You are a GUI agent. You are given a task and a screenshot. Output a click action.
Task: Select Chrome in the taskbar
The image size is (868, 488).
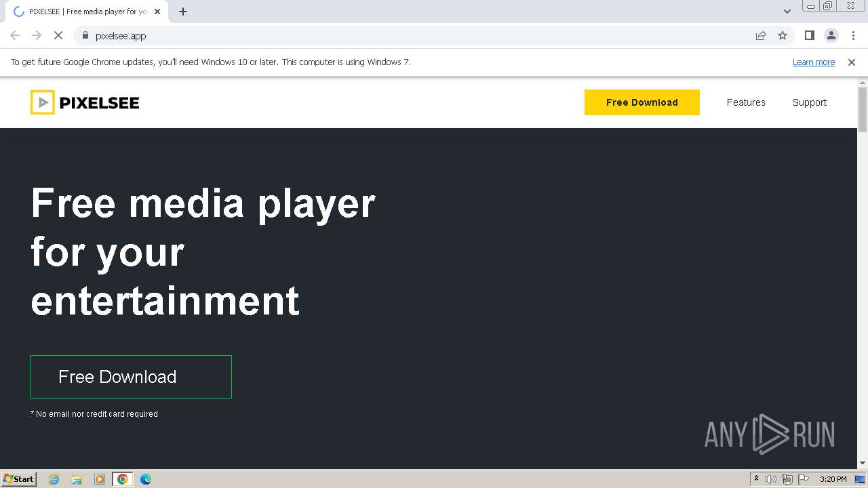coord(122,479)
